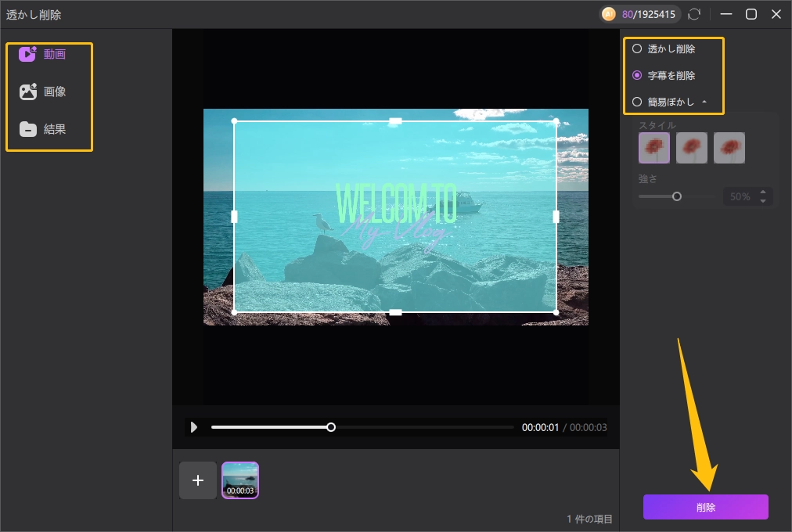
Task: Click the right-middle selection box edge handle
Action: (556, 217)
